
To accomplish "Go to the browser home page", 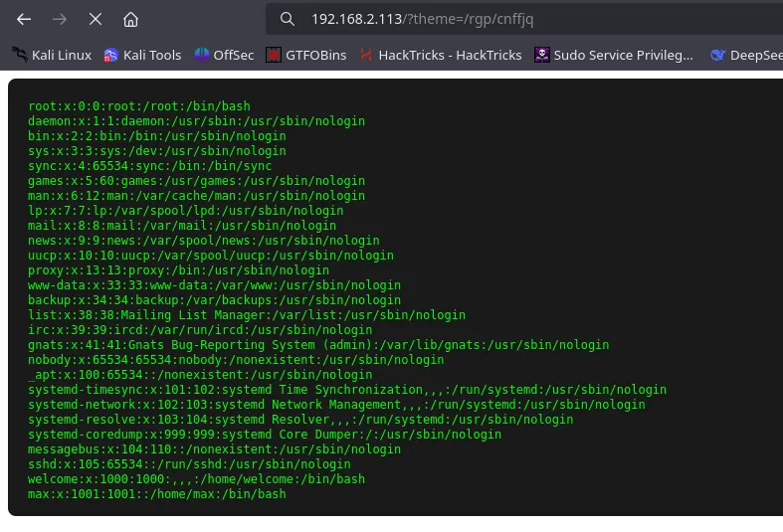I will pos(130,19).
